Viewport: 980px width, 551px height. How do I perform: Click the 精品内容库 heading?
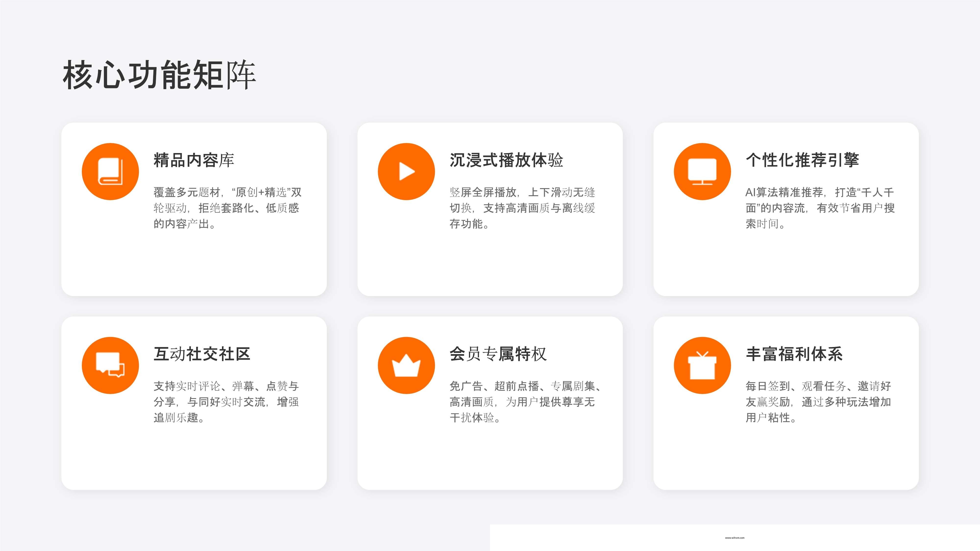click(194, 160)
